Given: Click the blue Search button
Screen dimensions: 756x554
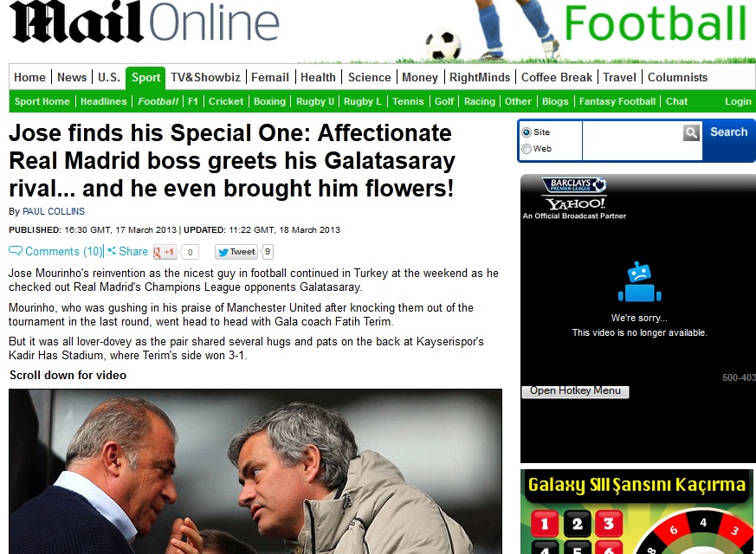Looking at the screenshot, I should (728, 132).
